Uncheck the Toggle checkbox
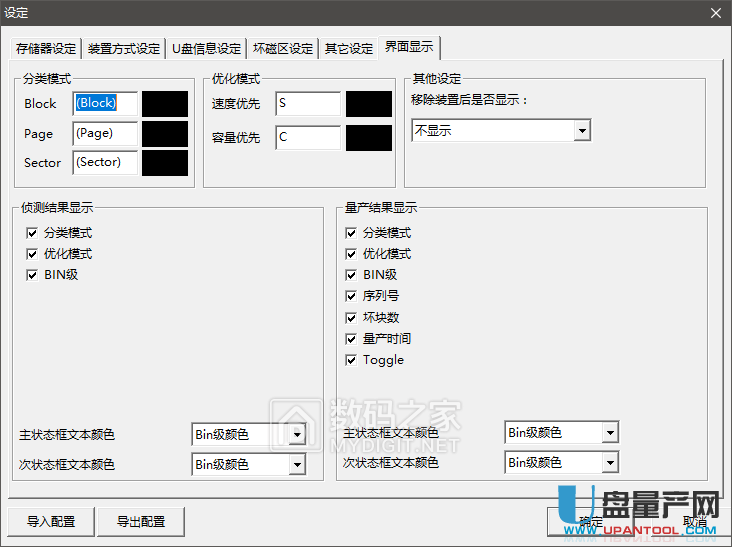The image size is (732, 547). tap(351, 360)
